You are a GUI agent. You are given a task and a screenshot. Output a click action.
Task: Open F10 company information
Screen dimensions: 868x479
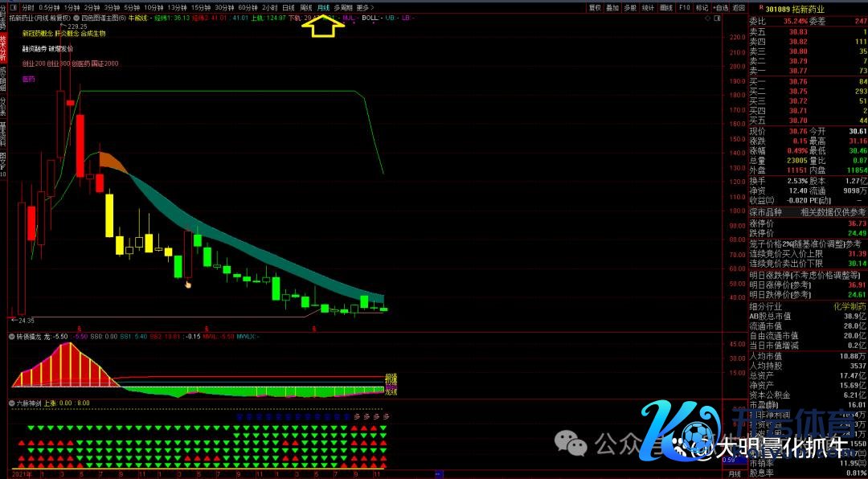click(x=684, y=7)
